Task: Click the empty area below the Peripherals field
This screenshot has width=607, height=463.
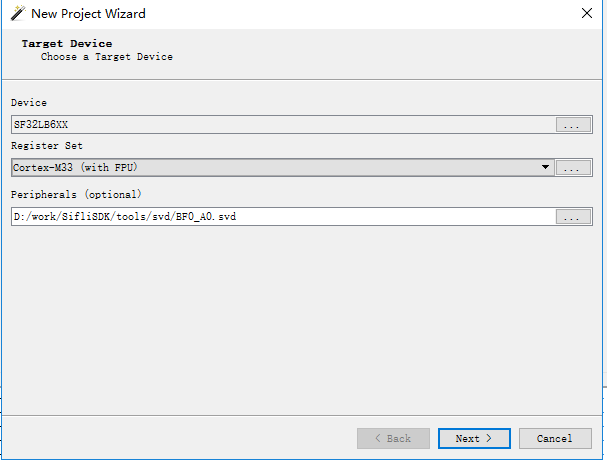Action: 300,320
